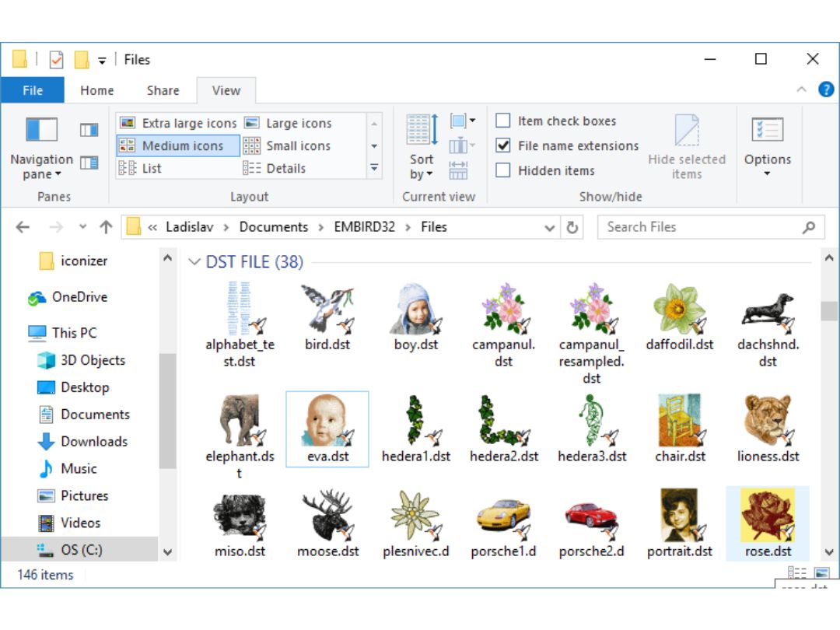Select rose.dst file thumbnail

(x=768, y=523)
